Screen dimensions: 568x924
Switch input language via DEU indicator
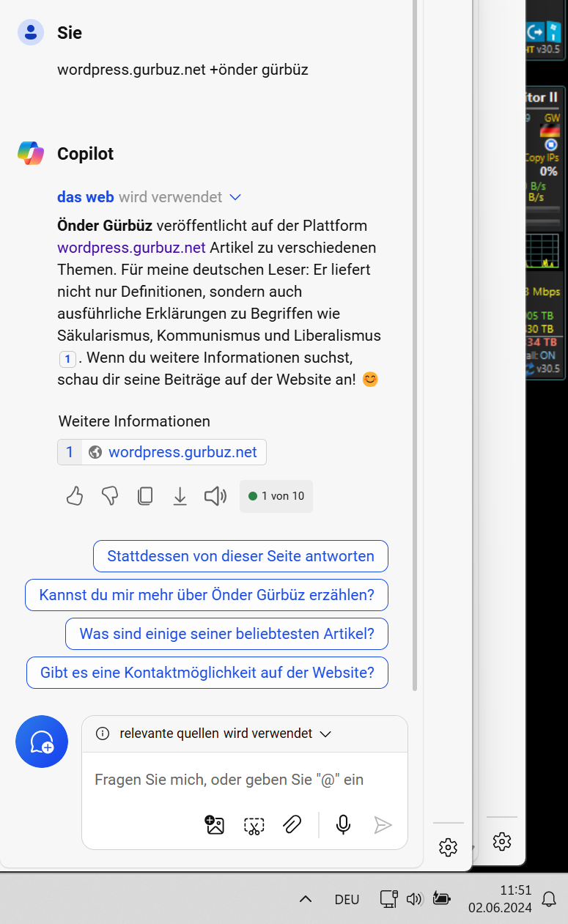(x=347, y=899)
